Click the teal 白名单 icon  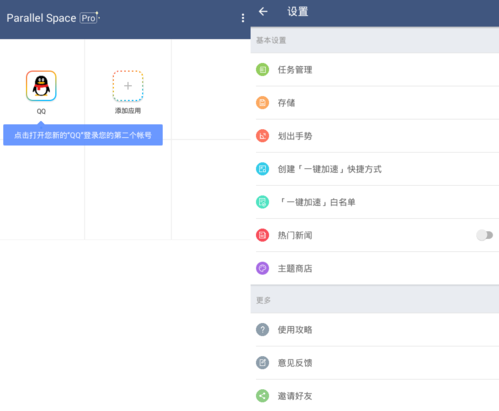(x=262, y=202)
